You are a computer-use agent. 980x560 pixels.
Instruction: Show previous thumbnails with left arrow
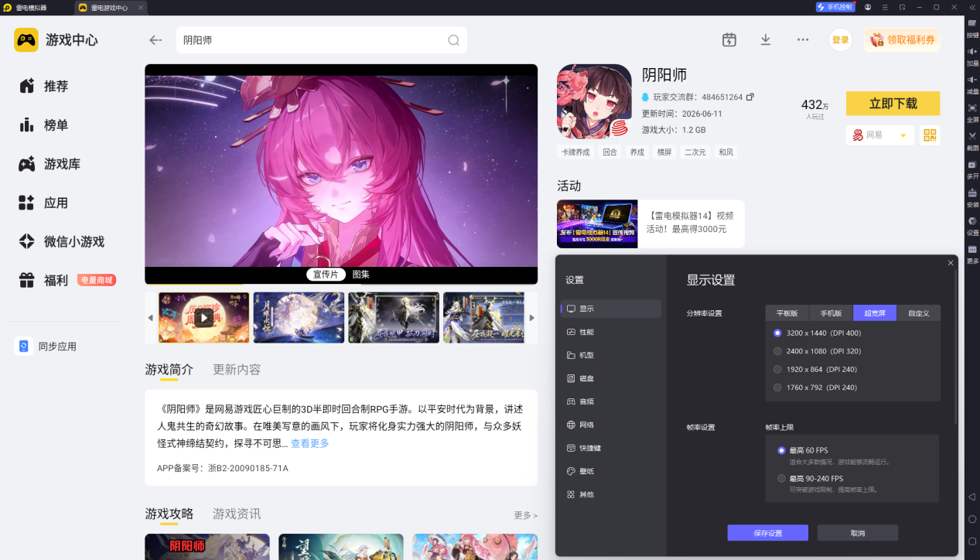(151, 318)
